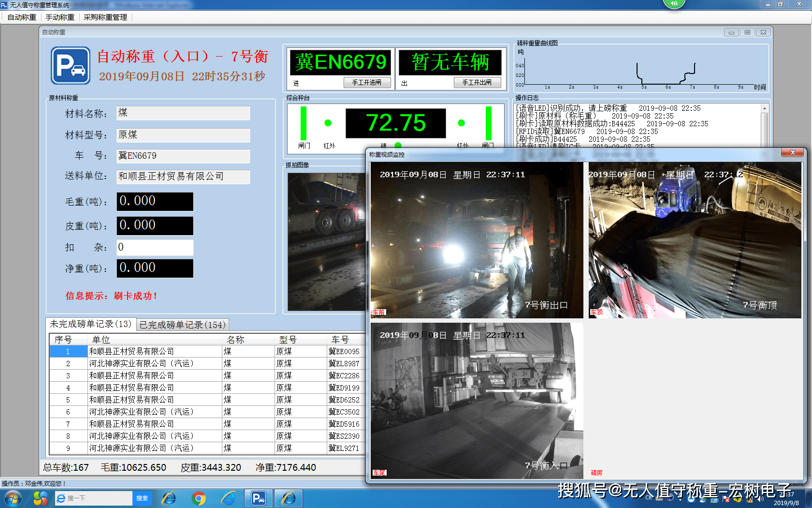
Task: Click the 搜索 button in the taskbar search
Action: click(142, 498)
